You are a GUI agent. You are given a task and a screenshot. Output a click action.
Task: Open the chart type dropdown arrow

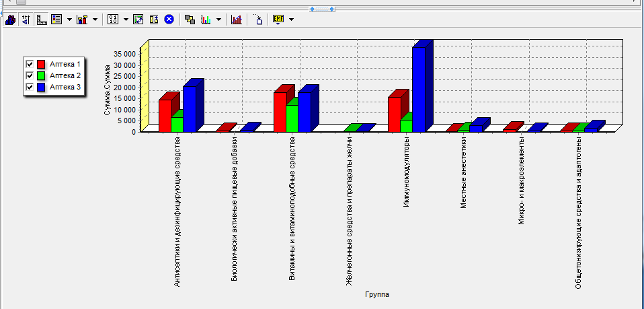click(218, 20)
